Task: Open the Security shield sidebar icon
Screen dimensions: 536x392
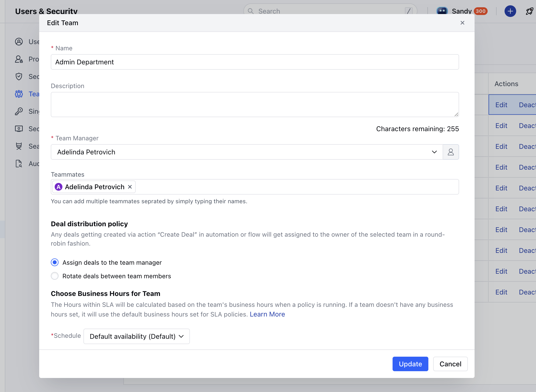Action: [x=19, y=76]
